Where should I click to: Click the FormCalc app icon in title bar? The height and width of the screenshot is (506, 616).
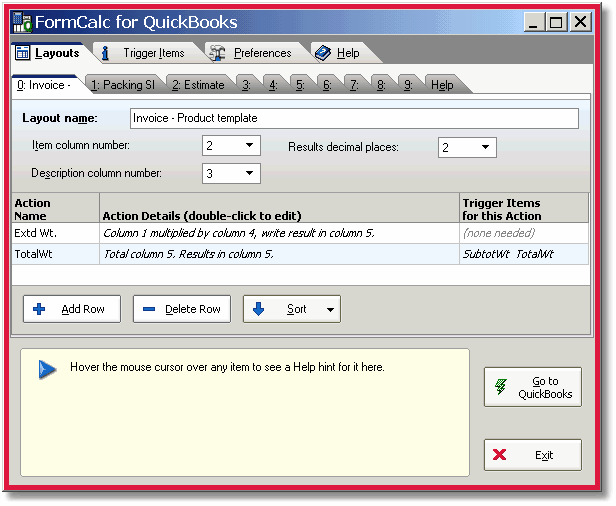point(22,22)
